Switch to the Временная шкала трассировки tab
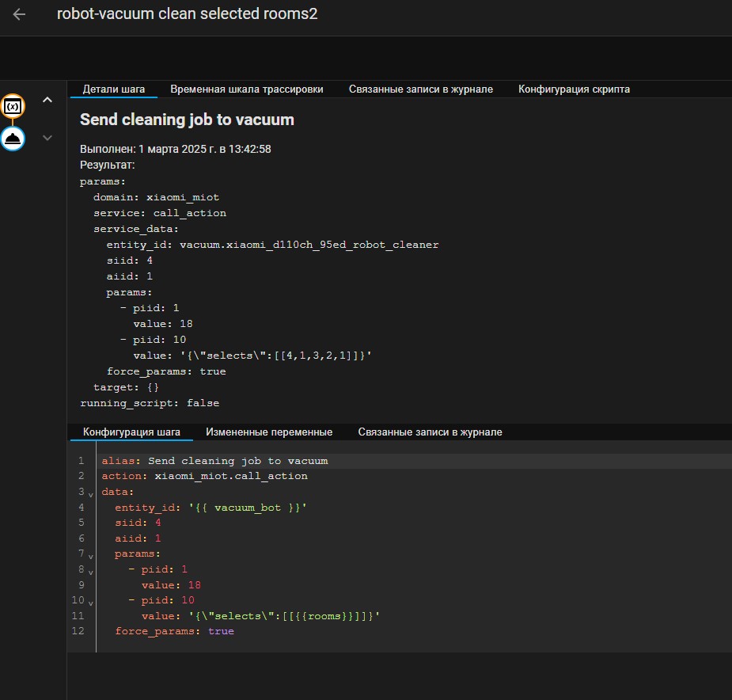Screen dimensions: 732x700 pos(246,89)
